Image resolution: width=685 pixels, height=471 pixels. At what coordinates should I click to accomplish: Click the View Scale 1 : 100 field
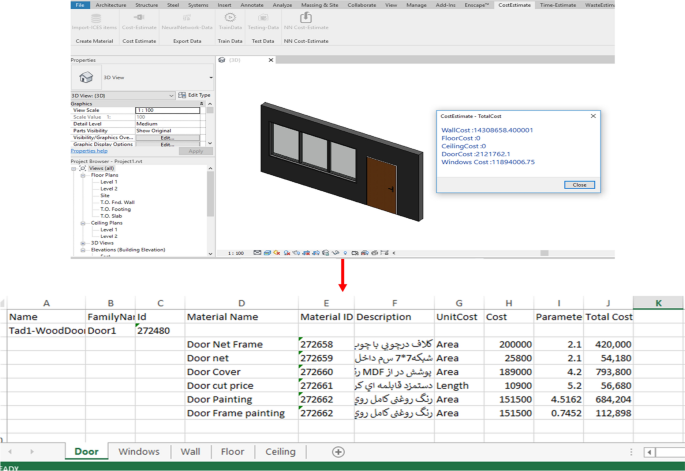tap(168, 110)
